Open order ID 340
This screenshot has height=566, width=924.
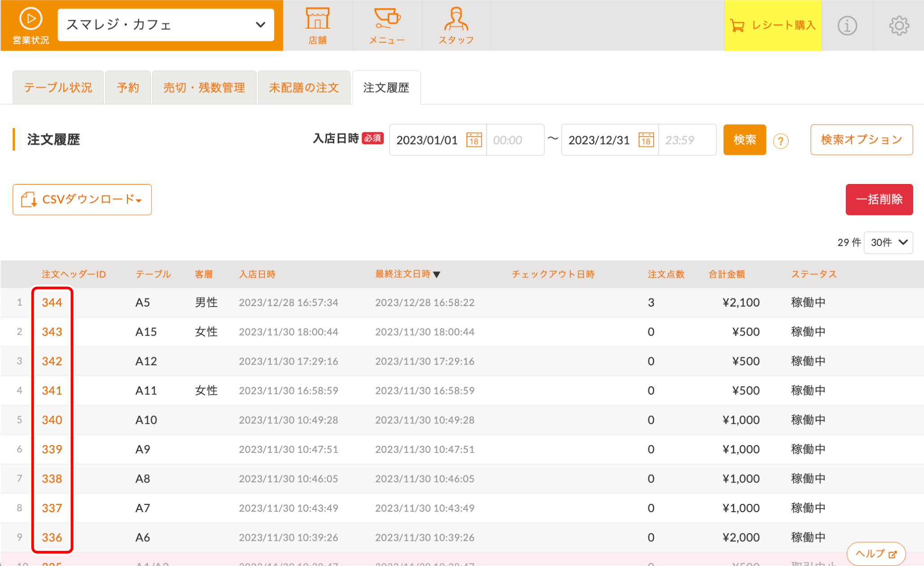(x=52, y=420)
